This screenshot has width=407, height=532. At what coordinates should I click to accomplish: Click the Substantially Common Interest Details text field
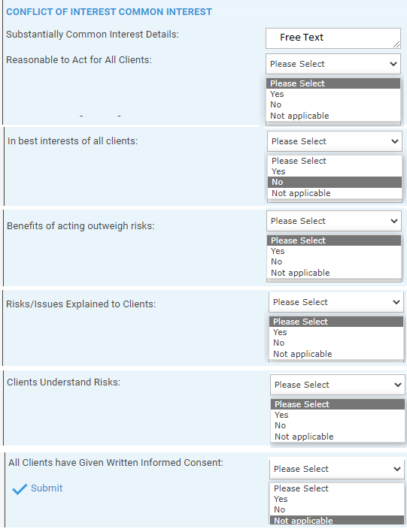coord(333,38)
